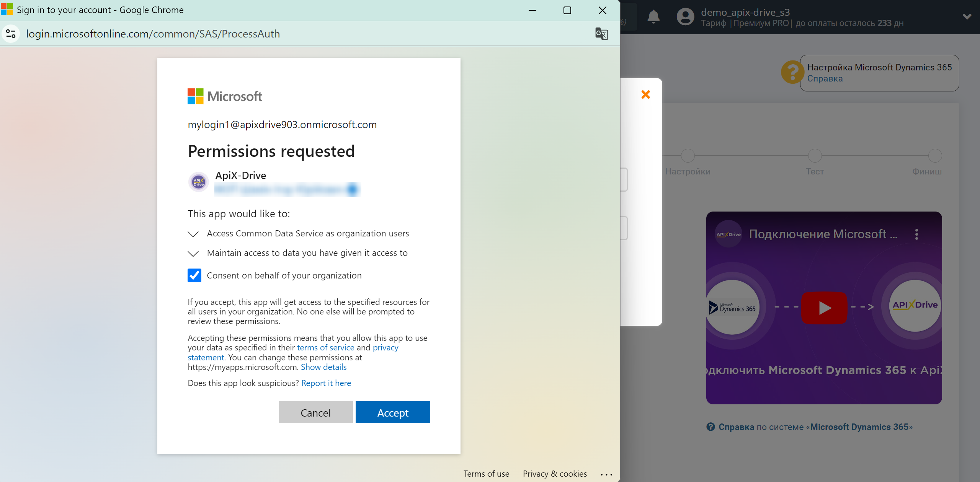Click the Cancel button
This screenshot has height=482, width=980.
315,412
